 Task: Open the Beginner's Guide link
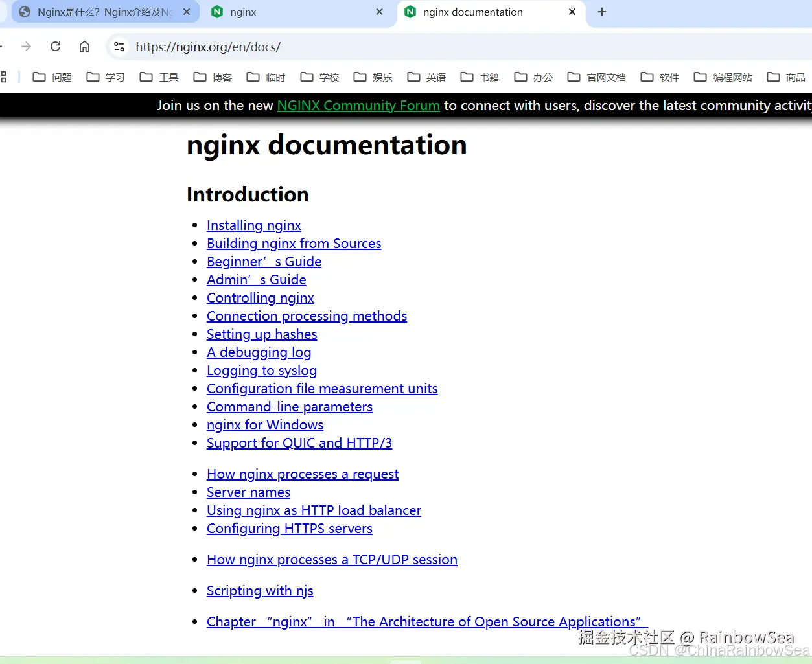(264, 262)
